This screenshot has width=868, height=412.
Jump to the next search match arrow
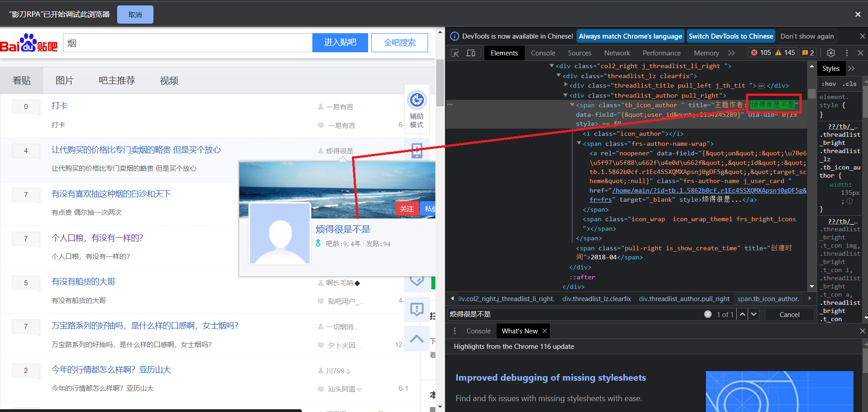[x=754, y=314]
